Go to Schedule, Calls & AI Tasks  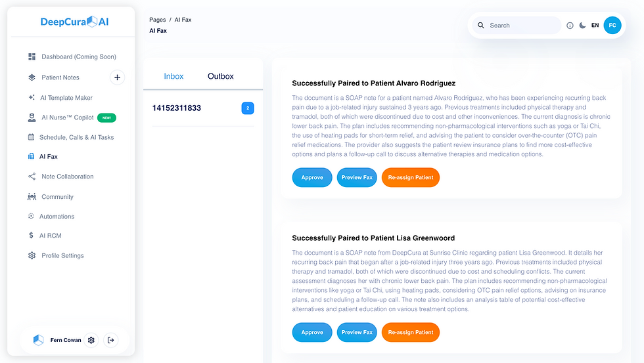[x=71, y=137]
